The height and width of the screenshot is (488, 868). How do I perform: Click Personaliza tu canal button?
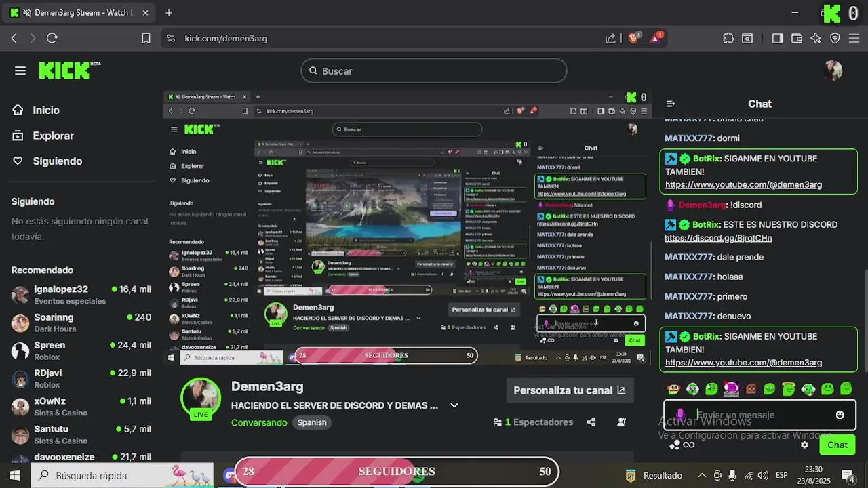tap(570, 390)
